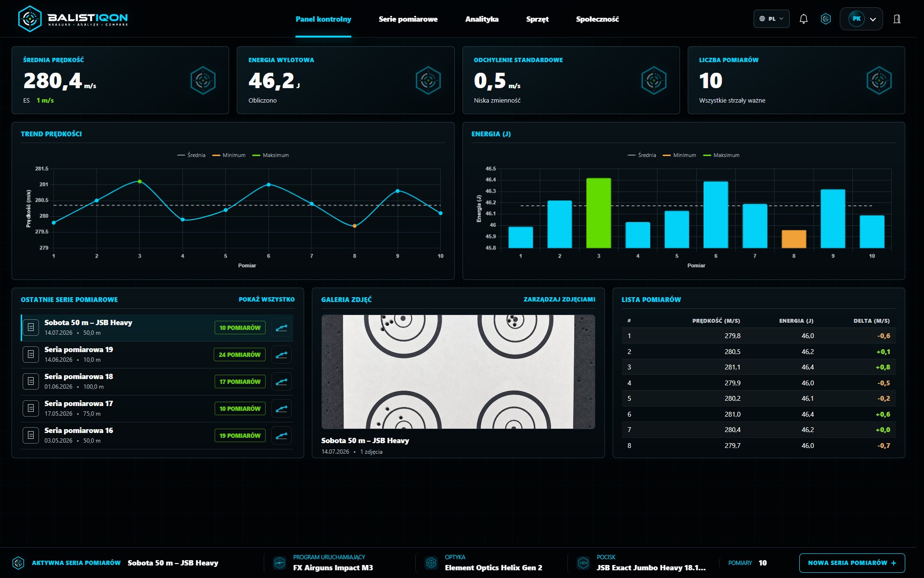
Task: Switch to Serie pomiarowe tab
Action: pyautogui.click(x=408, y=19)
